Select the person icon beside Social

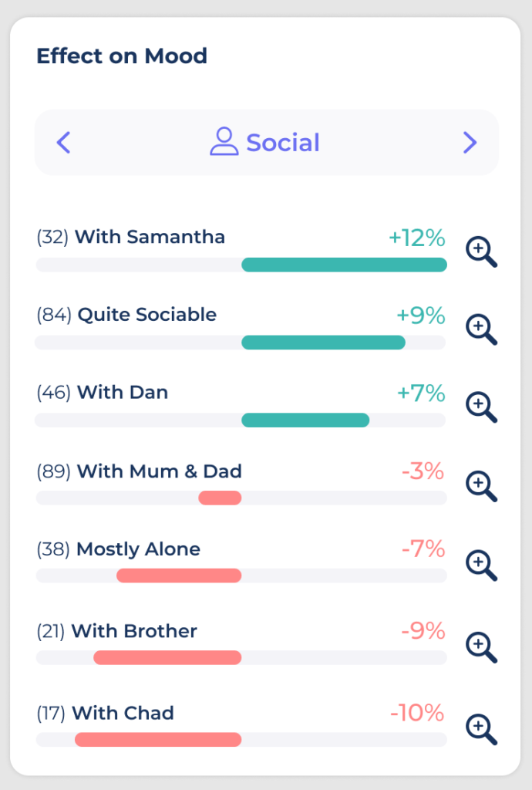point(226,142)
